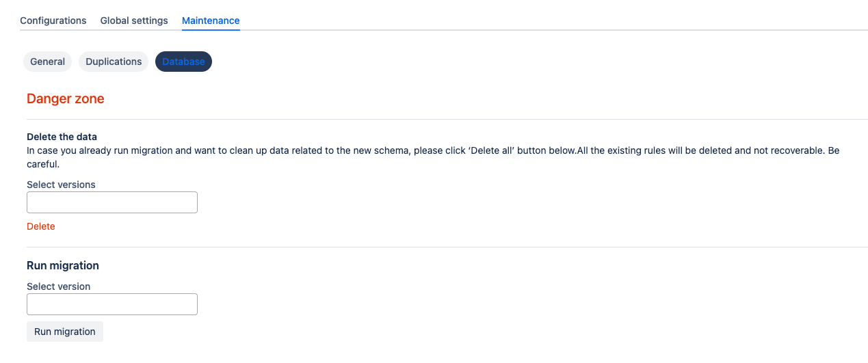Open the Select version field for migration
The width and height of the screenshot is (868, 363).
(112, 304)
